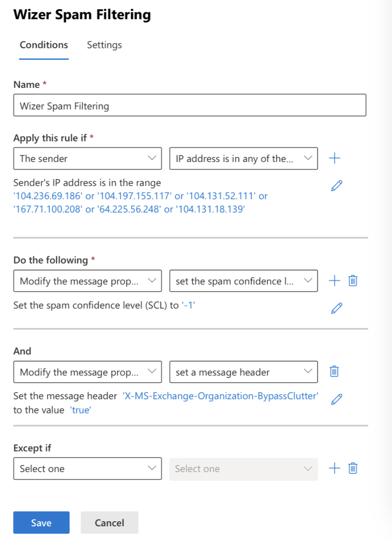This screenshot has width=392, height=541.
Task: Add an exception using the plus icon
Action: pyautogui.click(x=334, y=468)
